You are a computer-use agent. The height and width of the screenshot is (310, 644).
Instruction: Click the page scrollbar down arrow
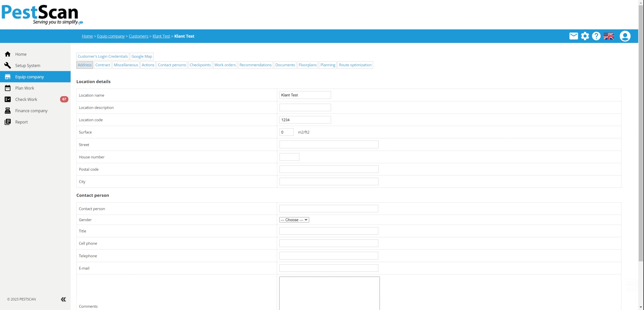tap(641, 307)
